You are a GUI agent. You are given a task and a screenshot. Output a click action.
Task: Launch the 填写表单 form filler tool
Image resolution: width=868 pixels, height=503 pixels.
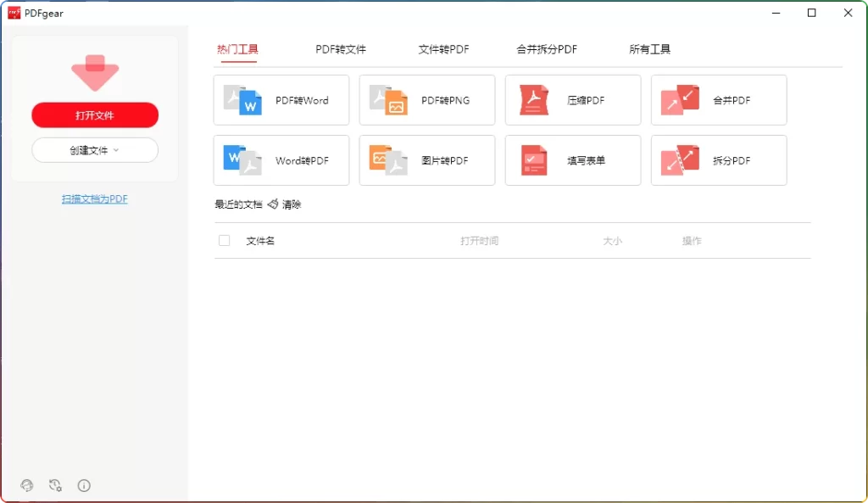pos(572,160)
